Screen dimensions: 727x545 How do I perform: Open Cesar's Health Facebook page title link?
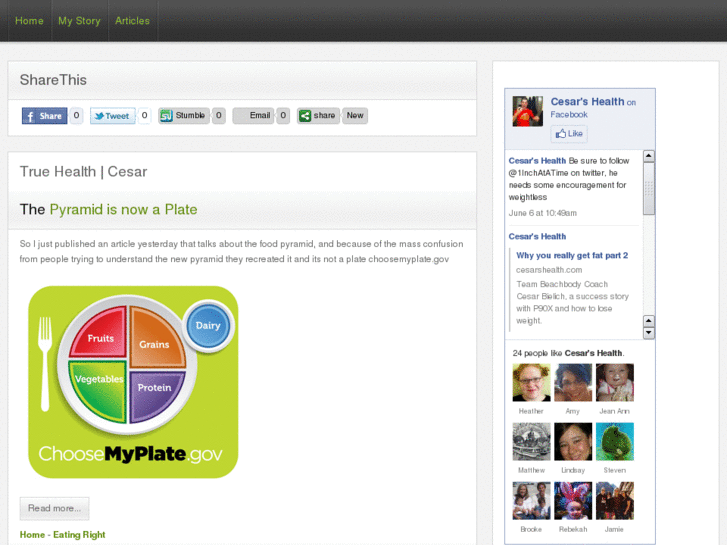pos(587,102)
